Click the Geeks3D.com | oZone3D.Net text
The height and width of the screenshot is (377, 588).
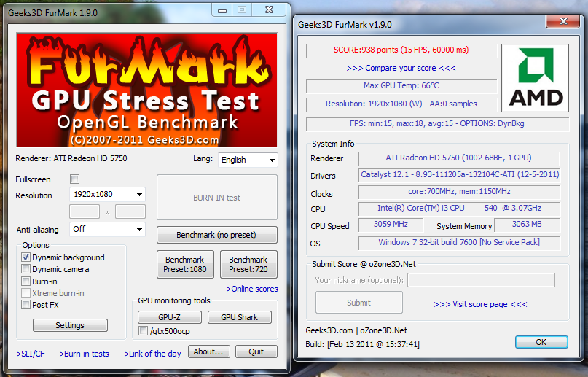coord(356,330)
